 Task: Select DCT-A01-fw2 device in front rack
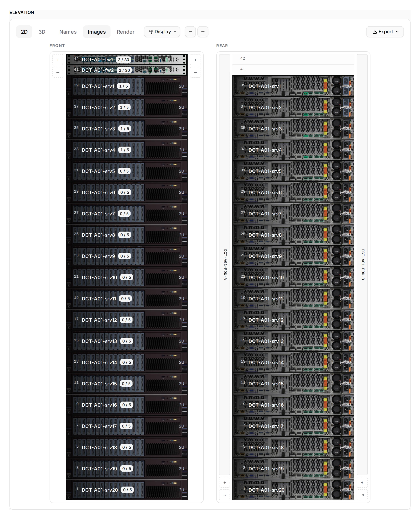point(127,70)
